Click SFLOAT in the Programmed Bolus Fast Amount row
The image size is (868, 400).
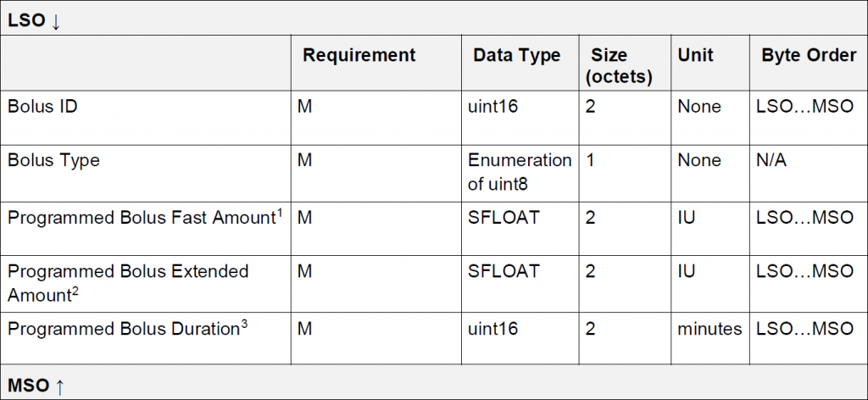(504, 218)
